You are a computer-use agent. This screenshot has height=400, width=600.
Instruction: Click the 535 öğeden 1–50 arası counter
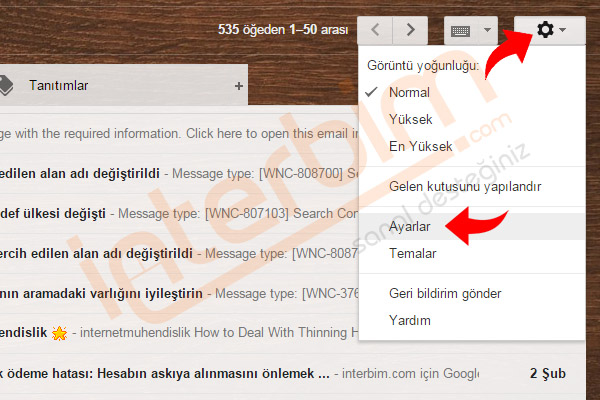coord(283,30)
